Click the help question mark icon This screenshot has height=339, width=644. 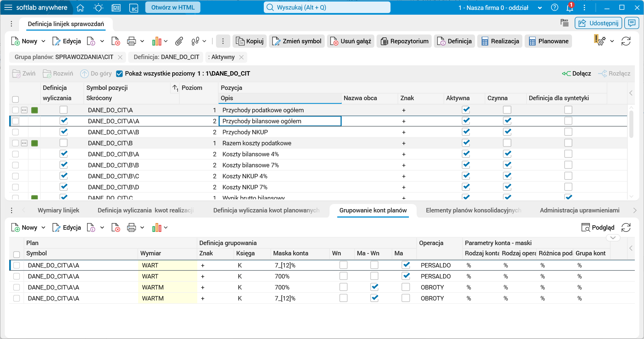coord(555,8)
